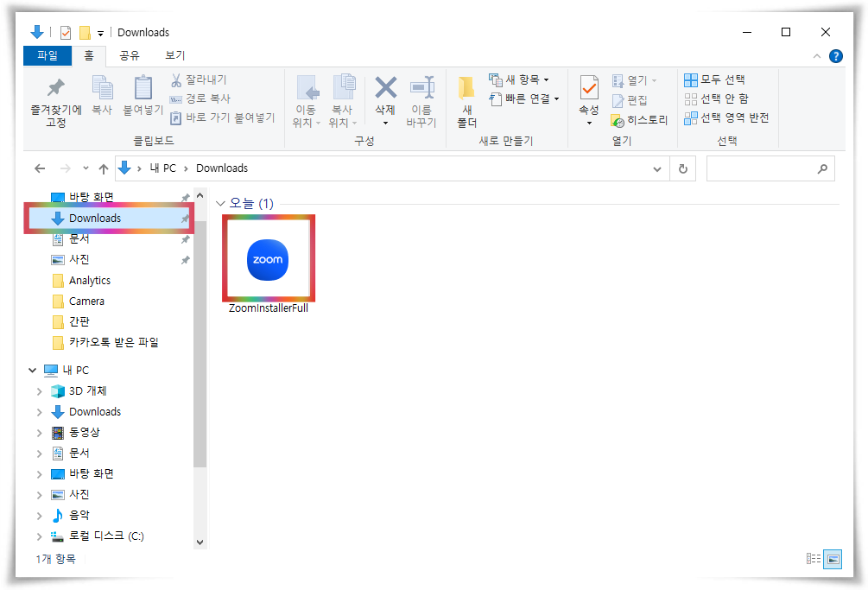Click the new folder quick access icon
This screenshot has height=590, width=868.
(x=85, y=33)
